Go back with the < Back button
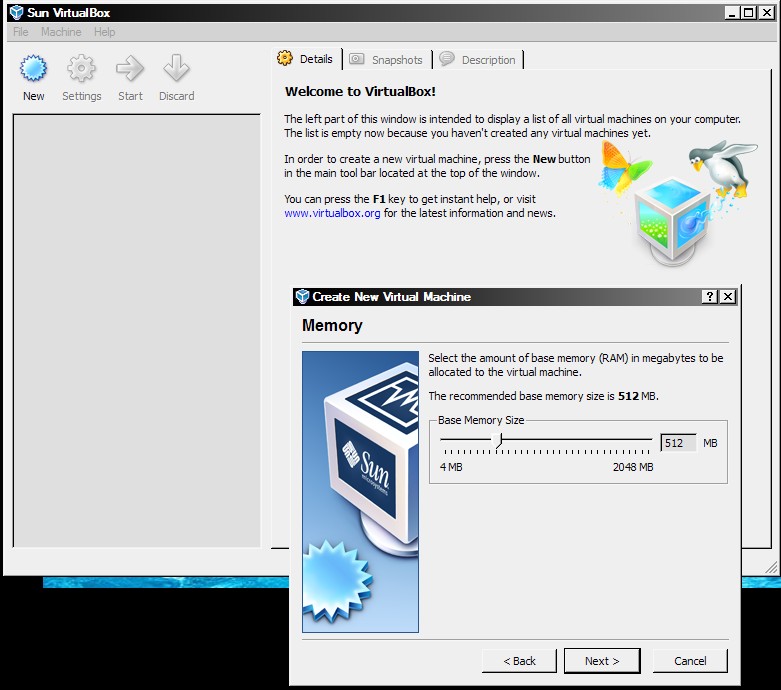Image resolution: width=781 pixels, height=690 pixels. click(519, 661)
